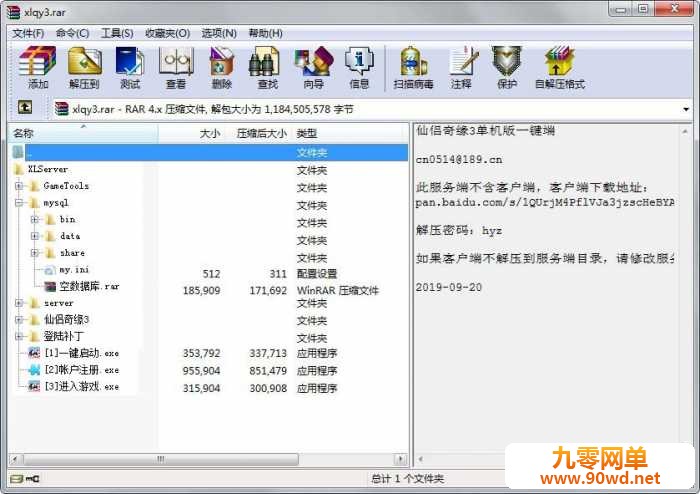Select the 空数据库.rar file name

pyautogui.click(x=89, y=286)
